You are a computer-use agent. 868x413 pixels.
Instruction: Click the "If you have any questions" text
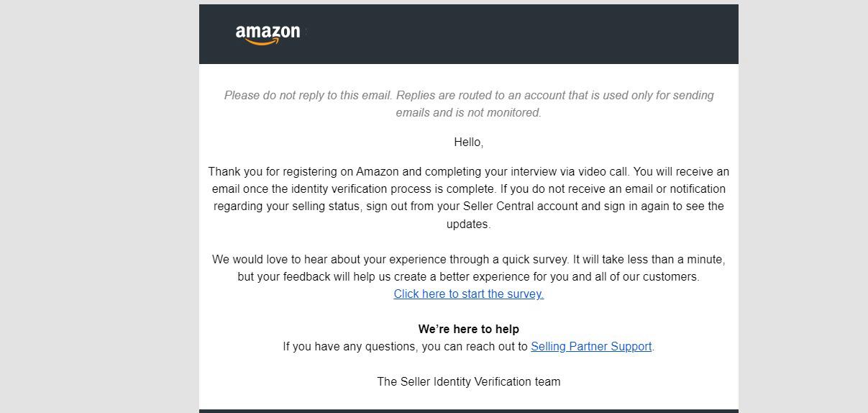[405, 346]
